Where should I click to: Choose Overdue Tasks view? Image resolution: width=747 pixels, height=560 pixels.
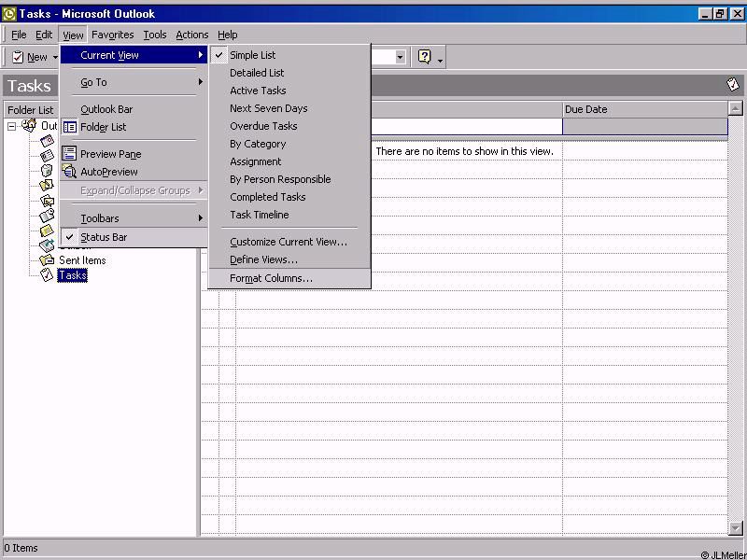[263, 126]
